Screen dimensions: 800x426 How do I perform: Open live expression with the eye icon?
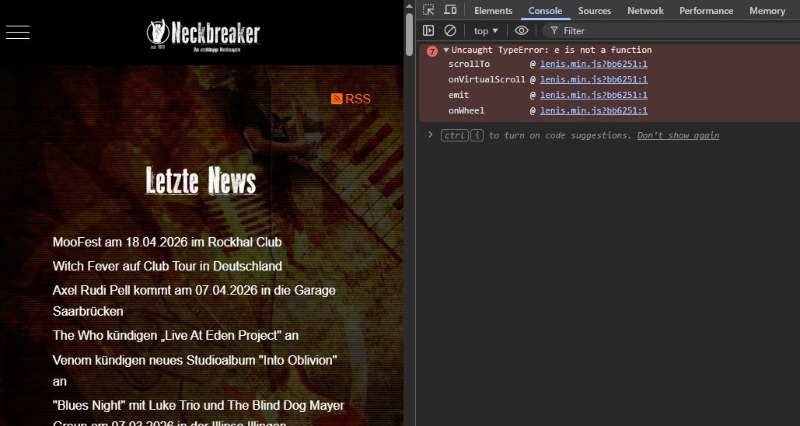(521, 31)
